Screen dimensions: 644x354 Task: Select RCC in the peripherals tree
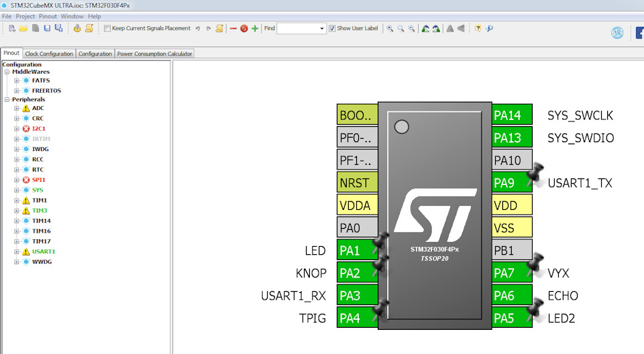[38, 160]
